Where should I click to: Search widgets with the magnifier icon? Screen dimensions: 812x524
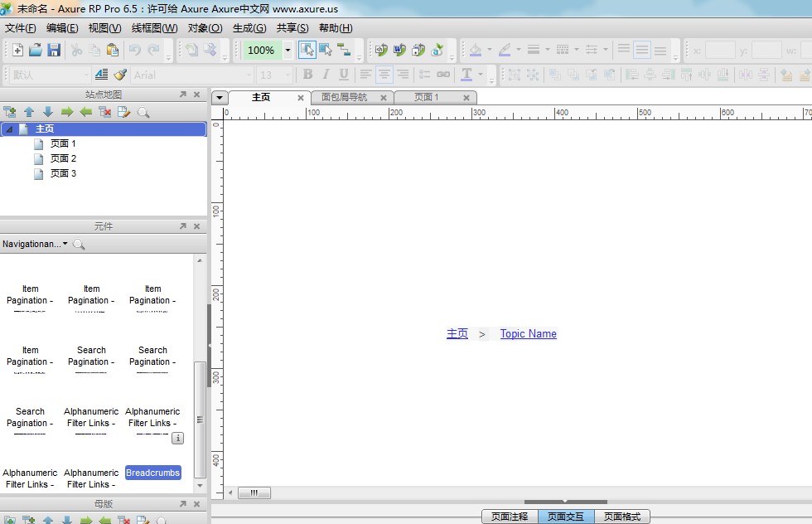(x=79, y=245)
